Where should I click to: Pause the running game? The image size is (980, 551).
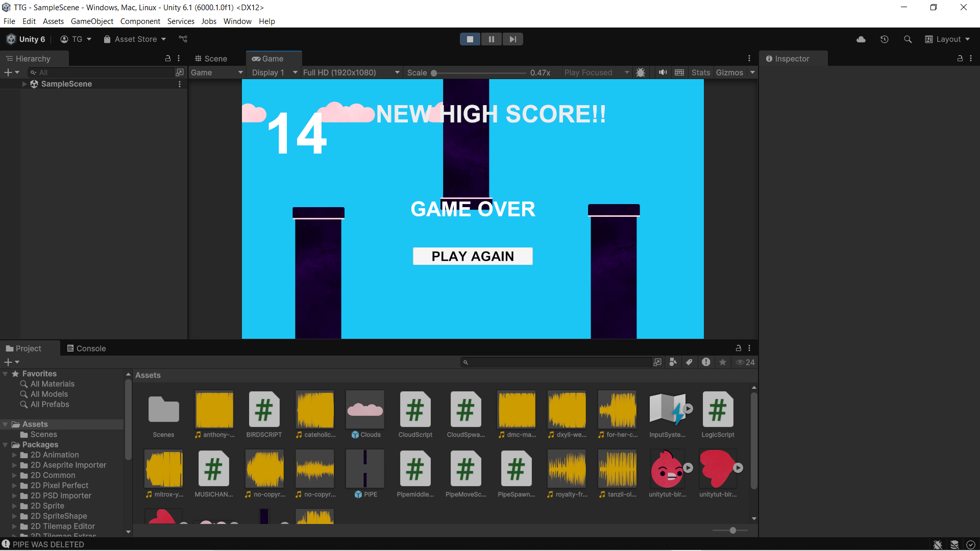click(x=491, y=39)
